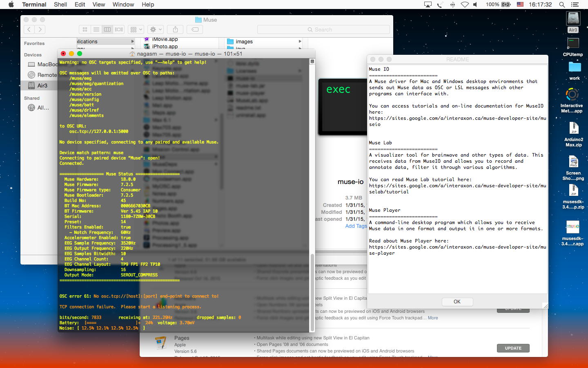The height and width of the screenshot is (368, 588).
Task: Open Spotlight search in menu bar
Action: 562,4
